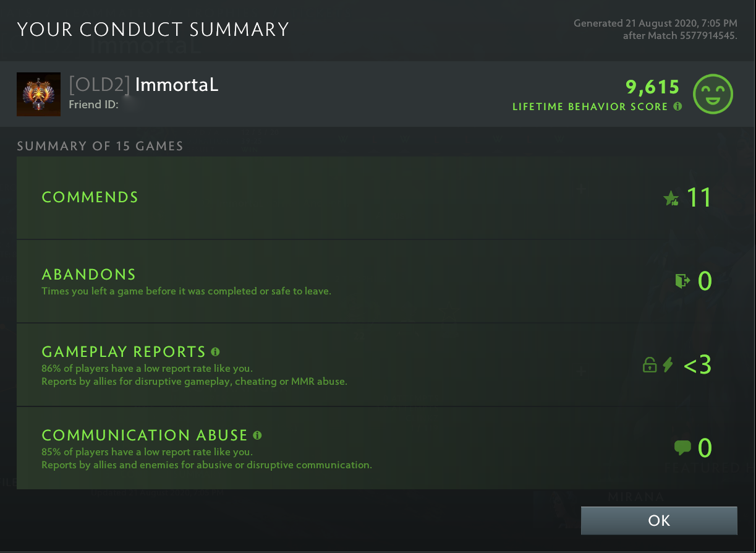Click the player name ImmortaL
The image size is (756, 553).
176,85
